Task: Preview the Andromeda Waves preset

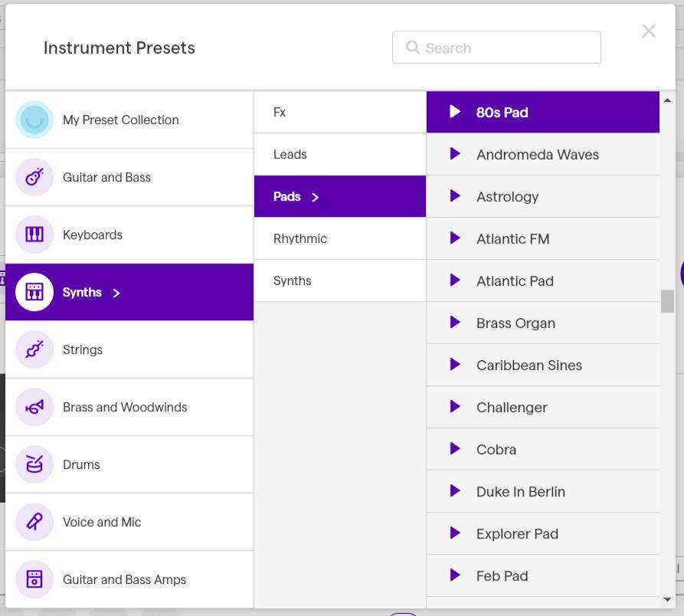Action: 455,154
